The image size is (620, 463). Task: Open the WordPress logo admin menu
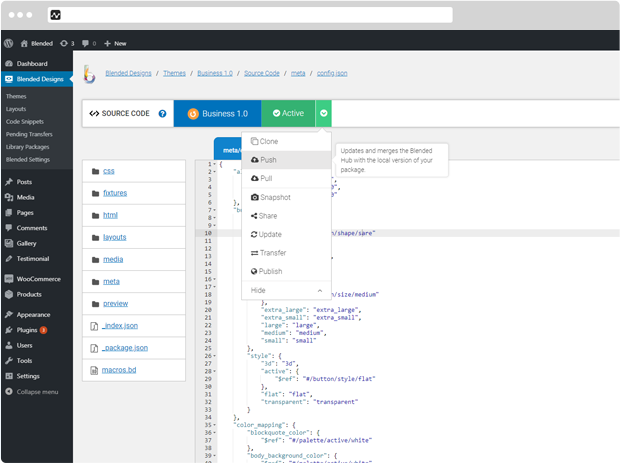(8, 44)
